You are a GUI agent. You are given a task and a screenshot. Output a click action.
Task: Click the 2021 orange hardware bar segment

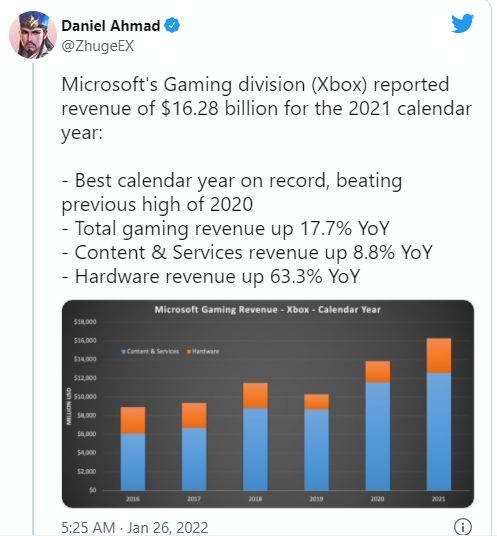(x=439, y=356)
